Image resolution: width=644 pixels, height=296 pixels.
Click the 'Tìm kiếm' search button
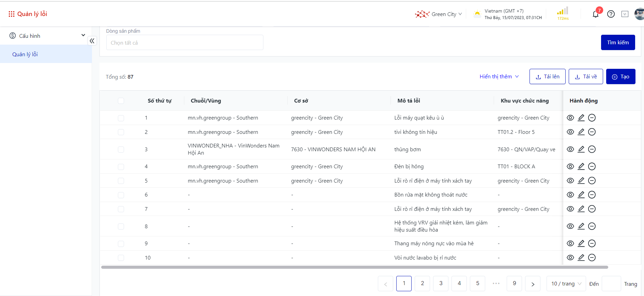pos(618,43)
